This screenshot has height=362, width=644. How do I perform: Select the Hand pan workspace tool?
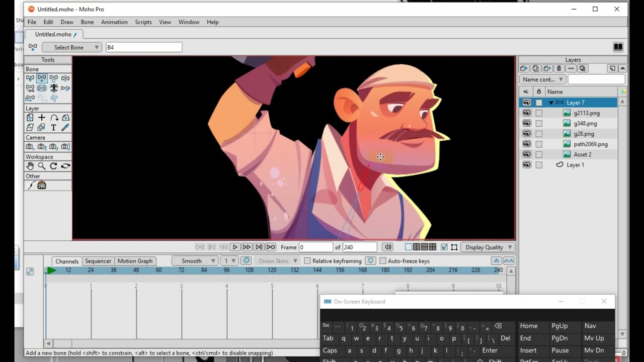pyautogui.click(x=30, y=166)
